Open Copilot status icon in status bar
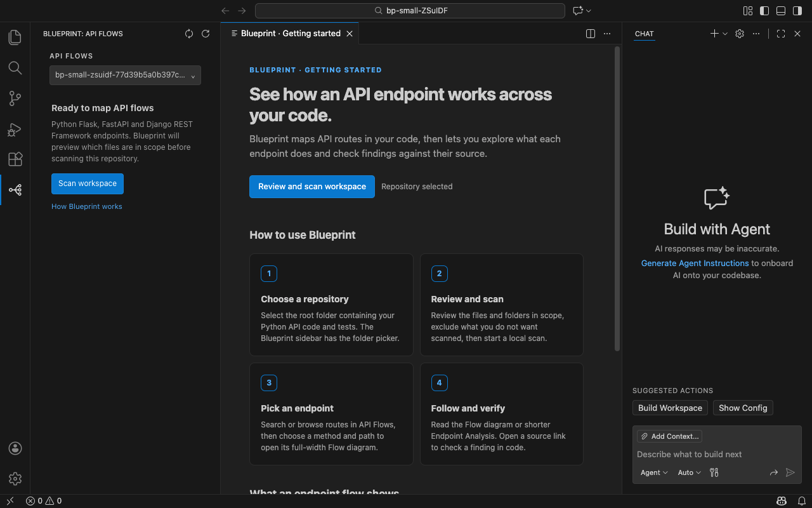This screenshot has height=508, width=812. [782, 501]
